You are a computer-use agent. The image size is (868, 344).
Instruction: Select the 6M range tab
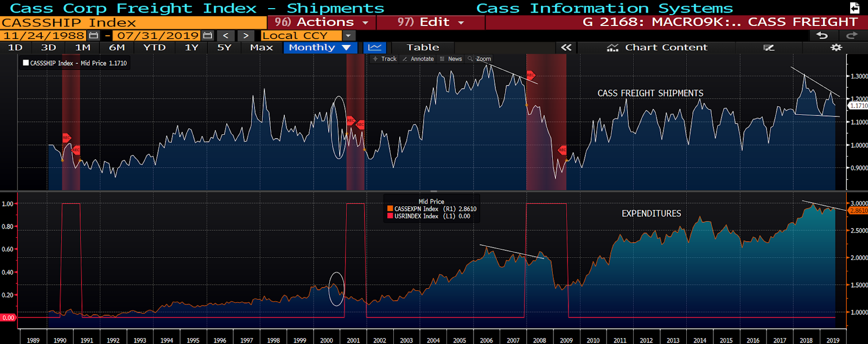(117, 48)
